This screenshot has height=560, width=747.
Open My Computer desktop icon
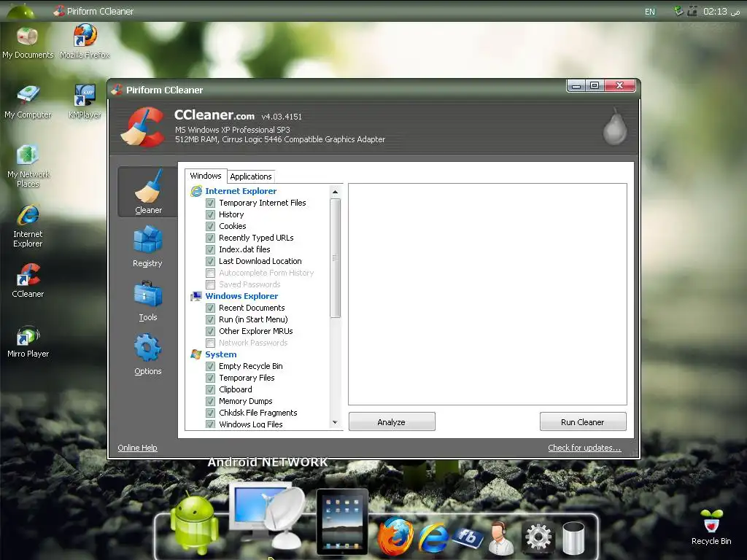click(x=28, y=102)
